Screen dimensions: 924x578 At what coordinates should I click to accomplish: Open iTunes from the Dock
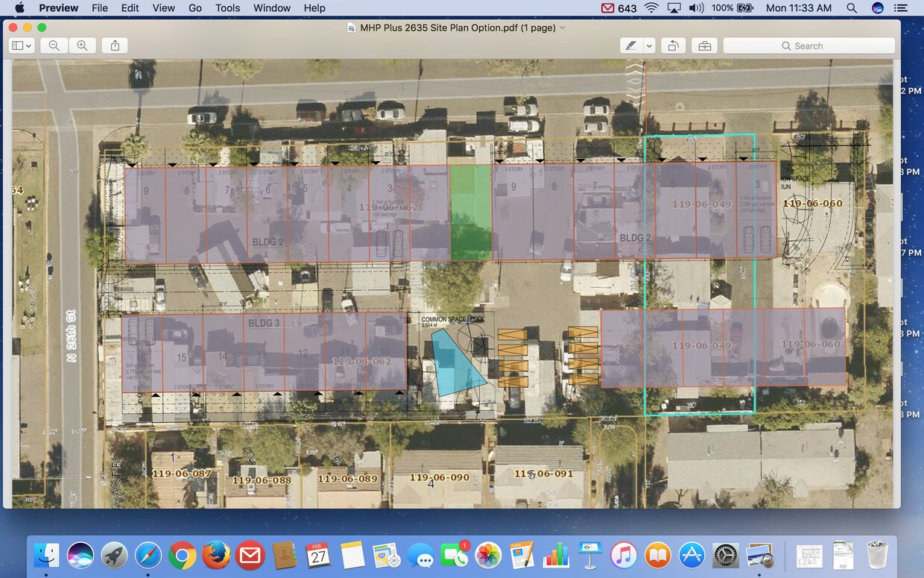click(624, 556)
